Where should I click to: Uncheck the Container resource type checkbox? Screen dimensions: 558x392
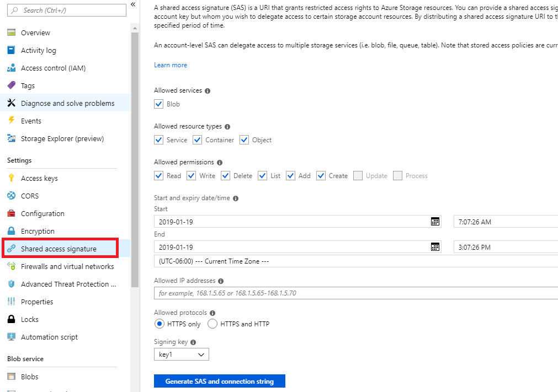[x=198, y=140]
